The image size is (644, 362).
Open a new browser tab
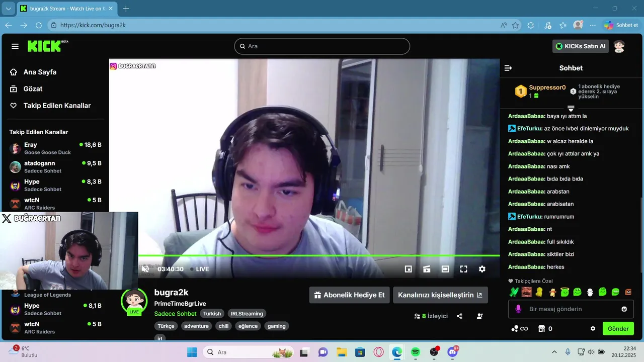click(126, 9)
